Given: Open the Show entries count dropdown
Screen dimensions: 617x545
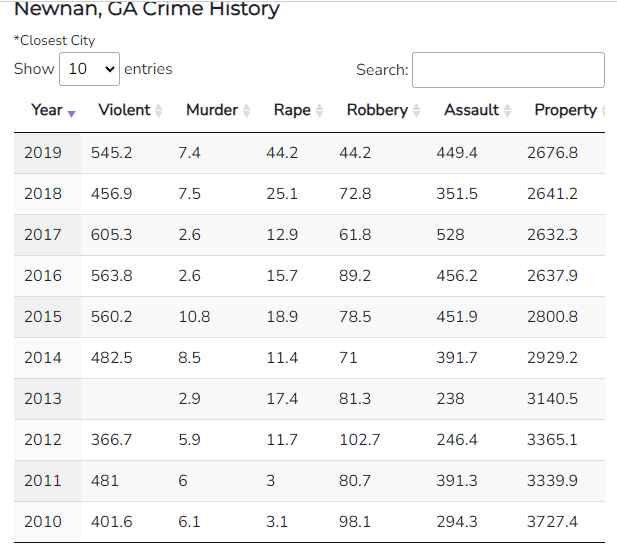Looking at the screenshot, I should point(89,69).
